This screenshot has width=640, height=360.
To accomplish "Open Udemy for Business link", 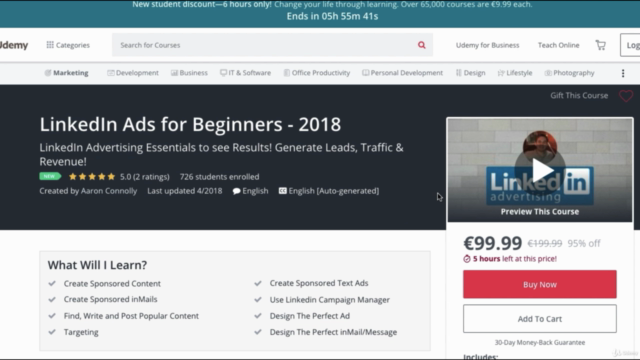I will 487,45.
